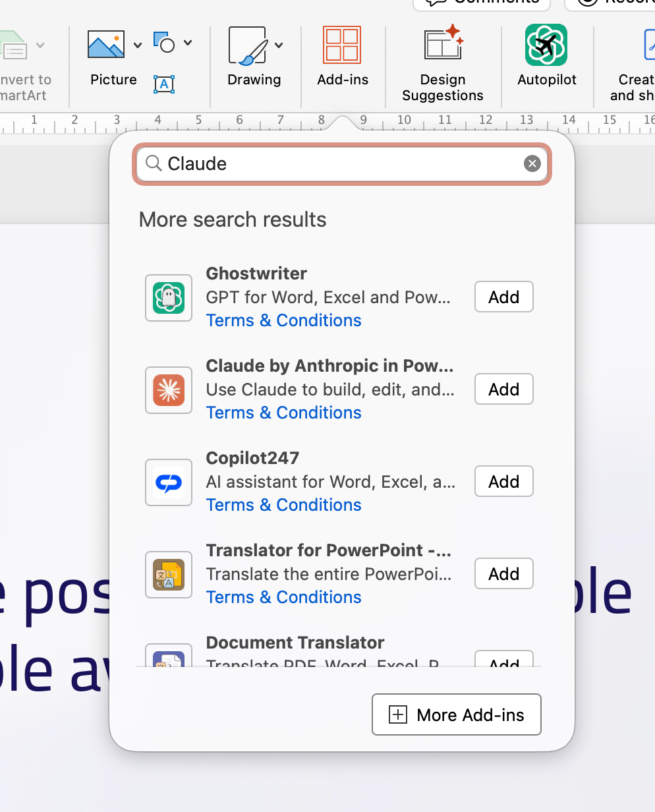Select Translator for PowerPoint title
Viewport: 655px width, 812px height.
(x=328, y=550)
